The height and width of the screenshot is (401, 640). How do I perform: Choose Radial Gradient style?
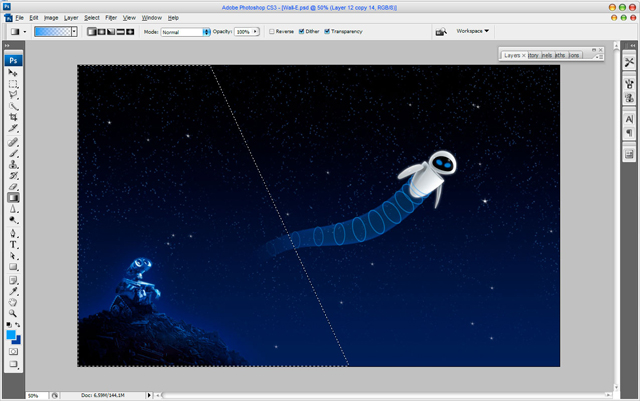(101, 32)
